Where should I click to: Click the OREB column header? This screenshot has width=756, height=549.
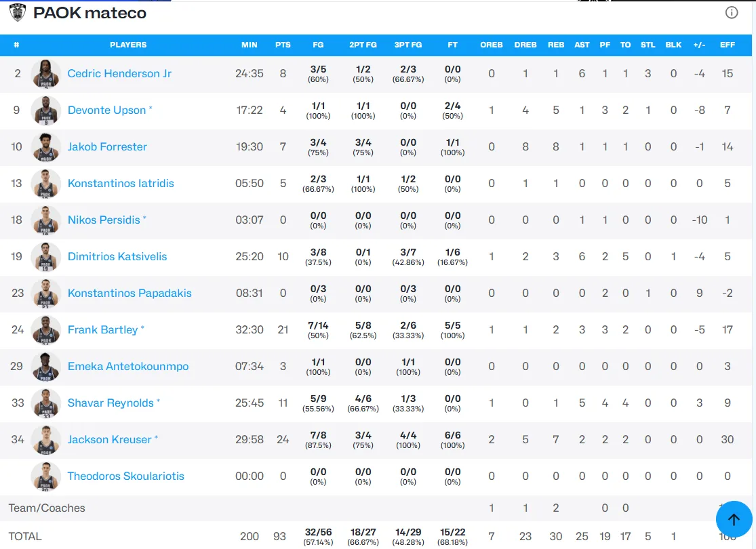coord(492,45)
